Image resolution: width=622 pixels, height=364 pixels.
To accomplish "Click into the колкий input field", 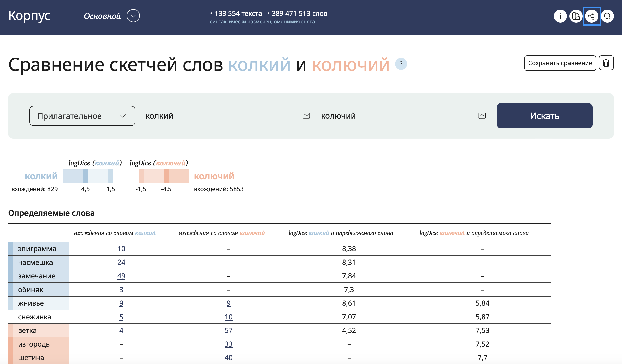I will pos(222,116).
